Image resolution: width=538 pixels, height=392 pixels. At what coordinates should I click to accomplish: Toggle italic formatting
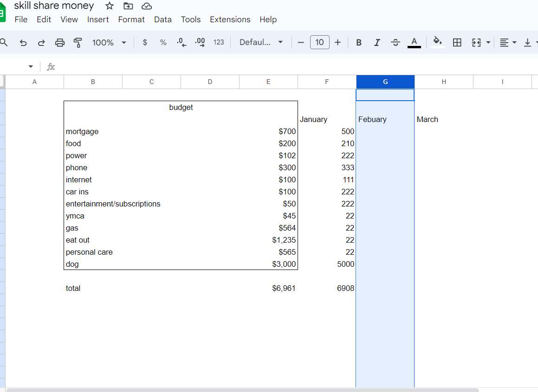pos(377,42)
